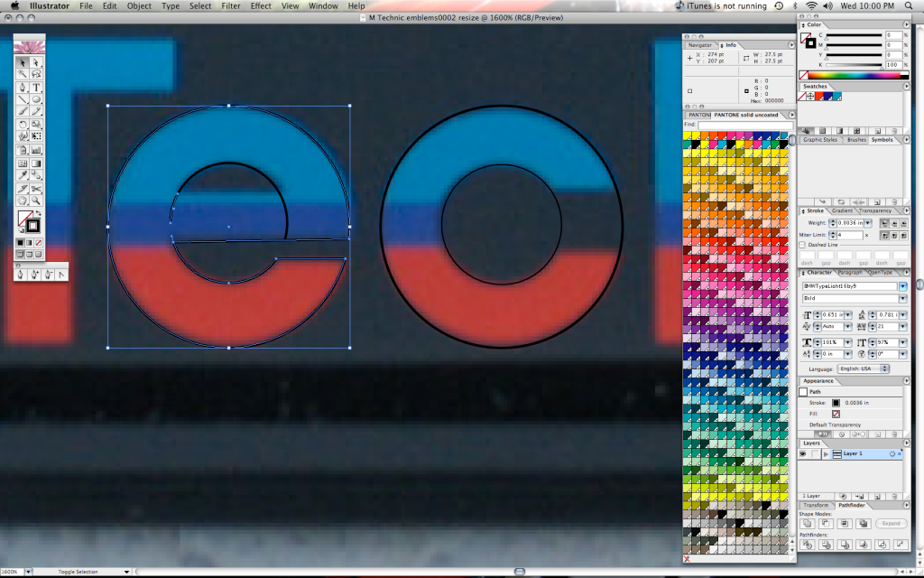The width and height of the screenshot is (924, 578).
Task: Open the stroke Weight dropdown
Action: pyautogui.click(x=868, y=223)
